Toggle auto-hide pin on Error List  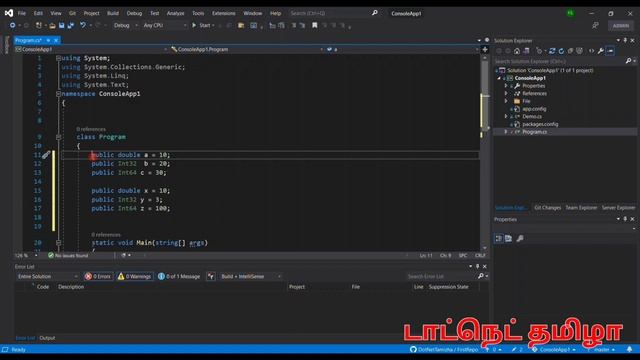478,267
